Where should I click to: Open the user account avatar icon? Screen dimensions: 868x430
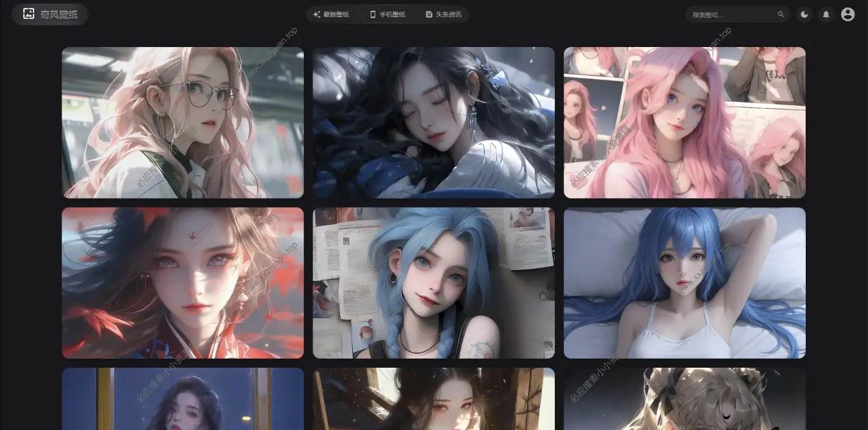[x=848, y=14]
